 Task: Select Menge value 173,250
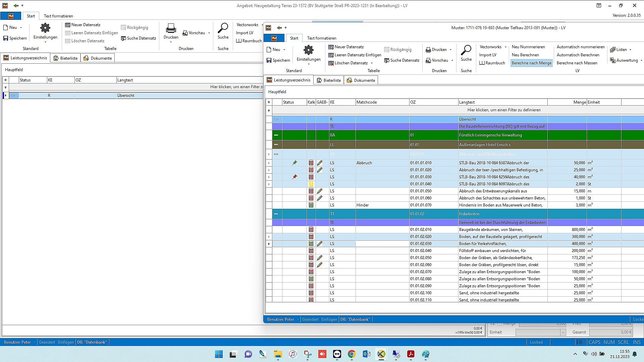[x=567, y=258]
